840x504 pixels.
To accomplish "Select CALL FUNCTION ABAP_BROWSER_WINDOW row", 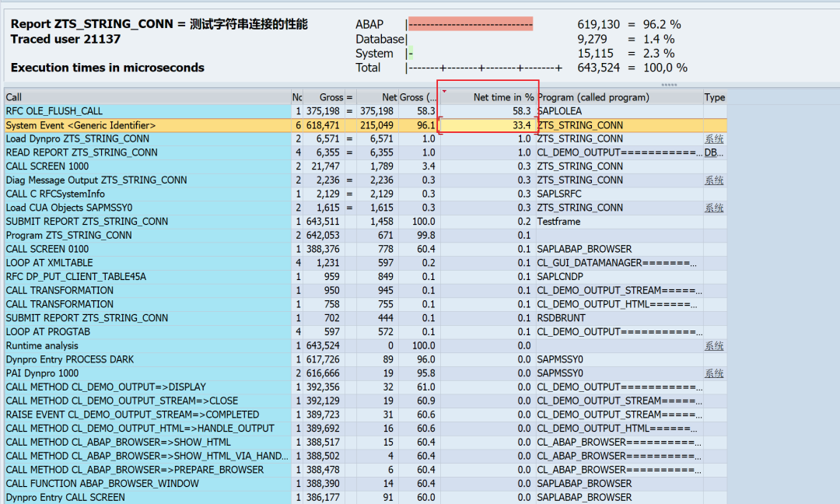I will click(147, 484).
